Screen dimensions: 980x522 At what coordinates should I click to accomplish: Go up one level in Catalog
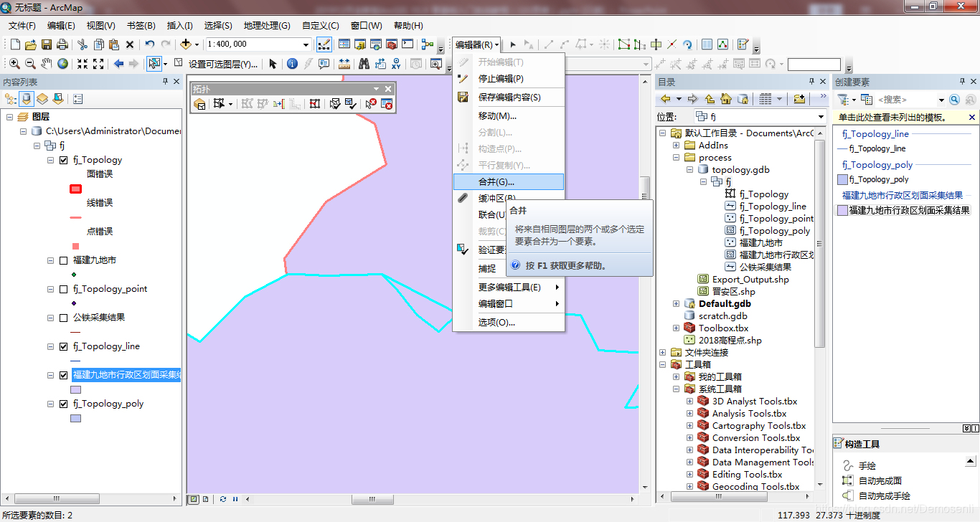point(710,99)
